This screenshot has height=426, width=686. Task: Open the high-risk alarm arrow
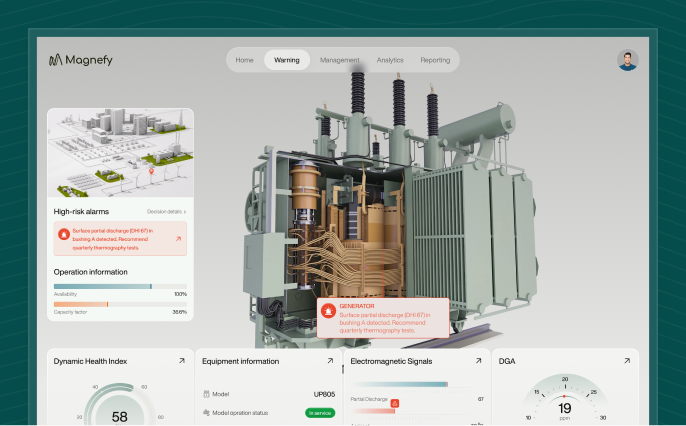178,239
